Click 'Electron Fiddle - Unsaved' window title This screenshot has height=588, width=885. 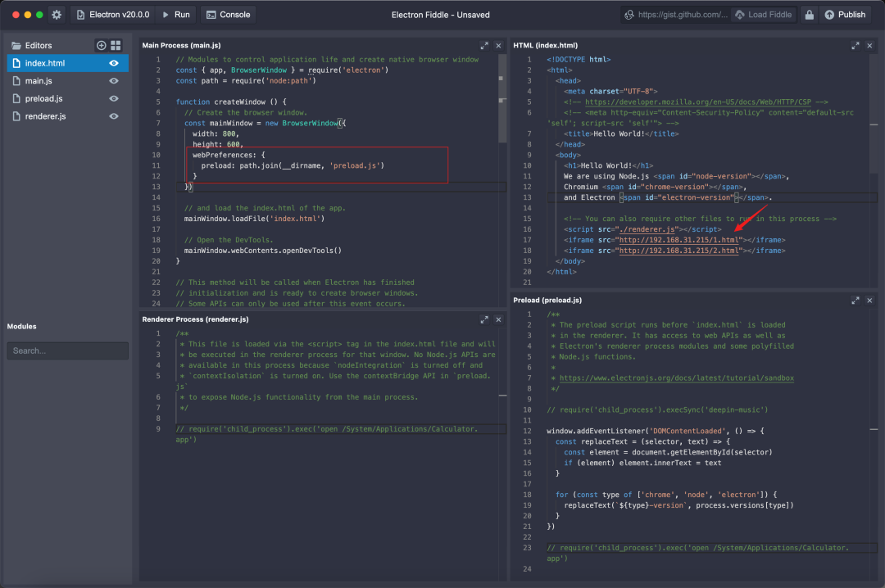point(440,15)
